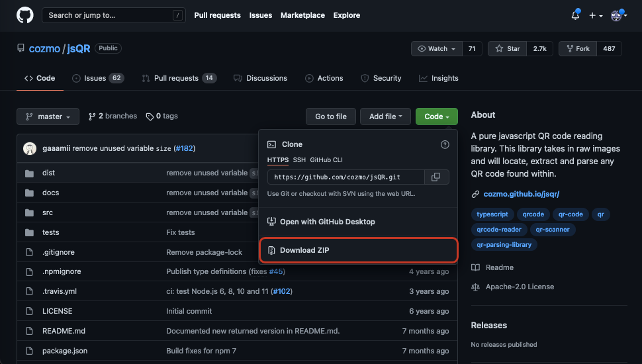Click the terminal icon beside Clone

(x=271, y=144)
